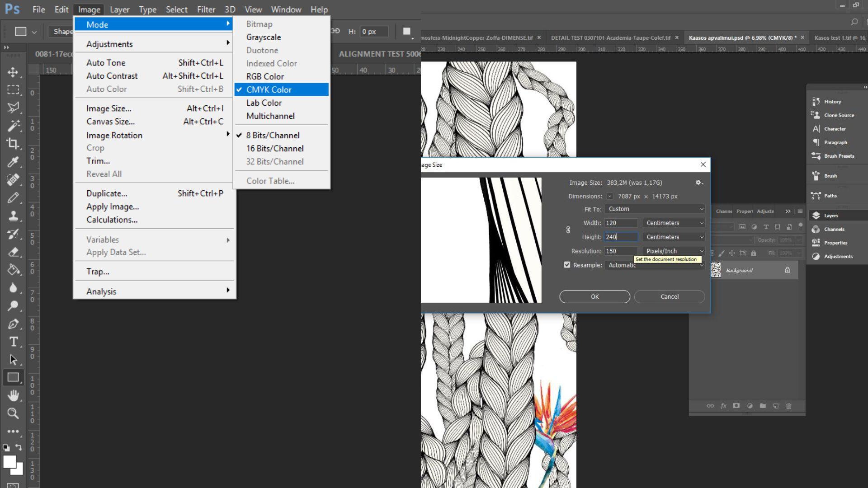Toggle the constrain proportions link icon
Screen dimensions: 868x488
[x=568, y=230]
